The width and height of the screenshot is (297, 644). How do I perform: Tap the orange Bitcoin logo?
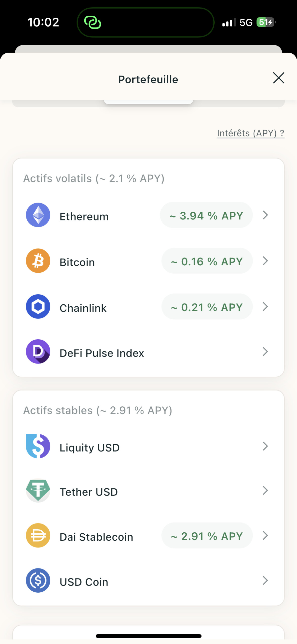click(x=38, y=261)
